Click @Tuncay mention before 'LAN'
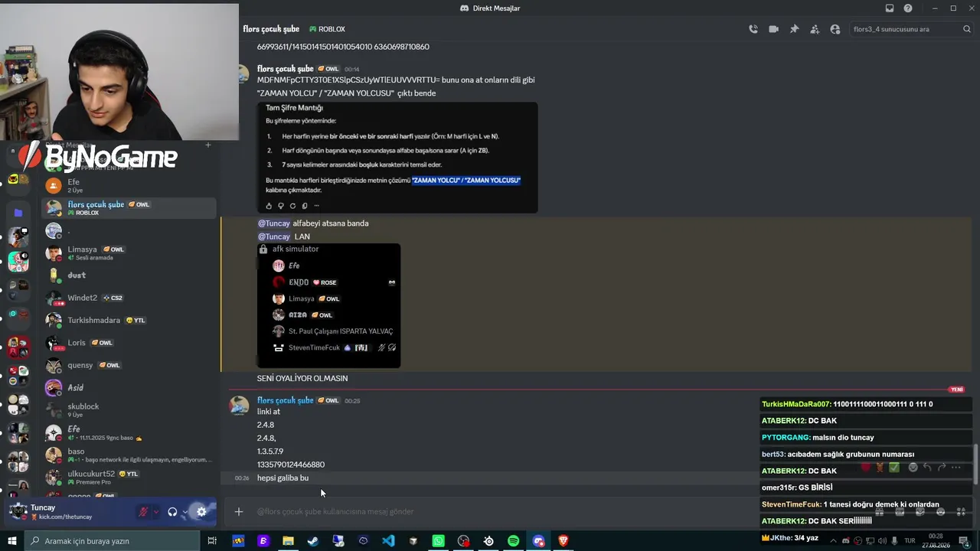 pos(274,236)
